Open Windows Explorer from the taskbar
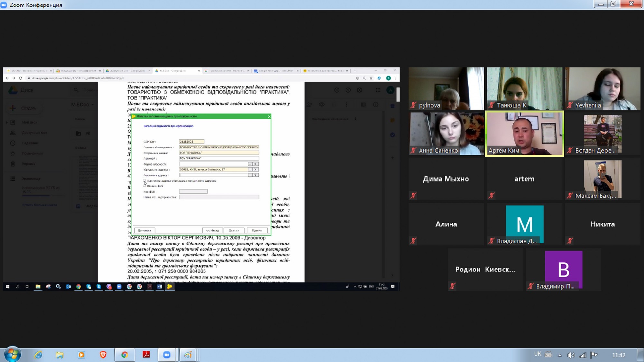 60,355
